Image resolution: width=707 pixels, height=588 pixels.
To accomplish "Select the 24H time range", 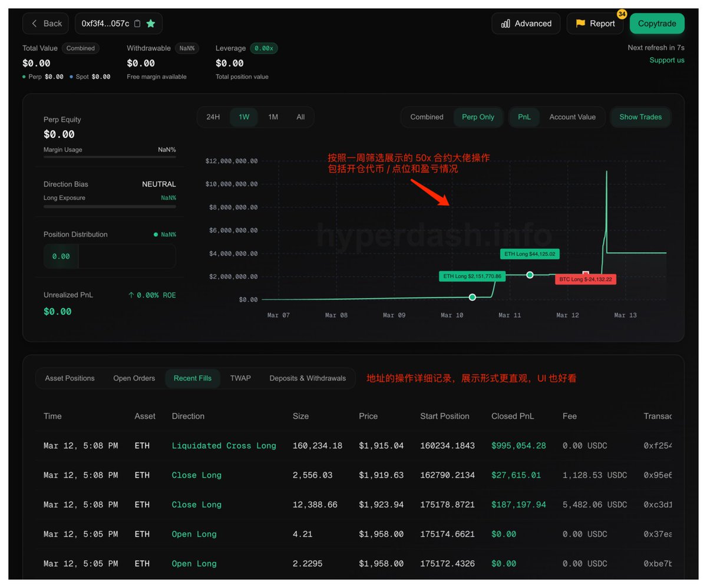I will pyautogui.click(x=213, y=117).
